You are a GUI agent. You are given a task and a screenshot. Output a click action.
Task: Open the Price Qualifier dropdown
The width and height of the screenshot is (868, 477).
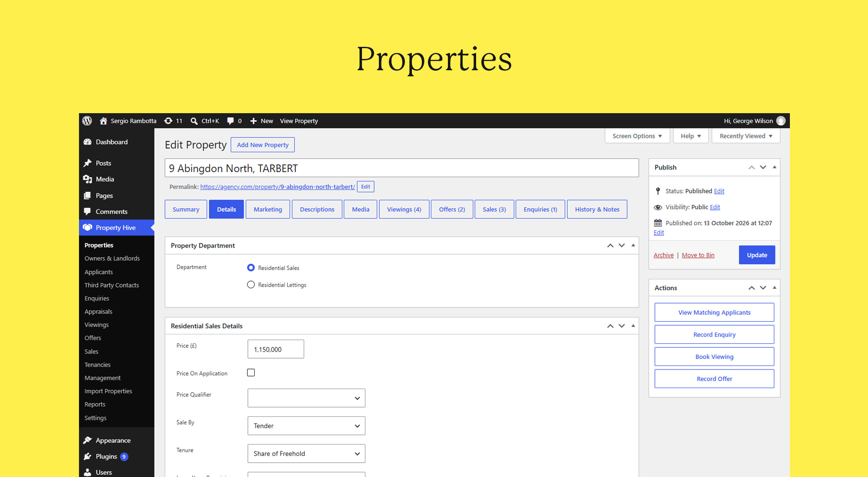(x=306, y=398)
